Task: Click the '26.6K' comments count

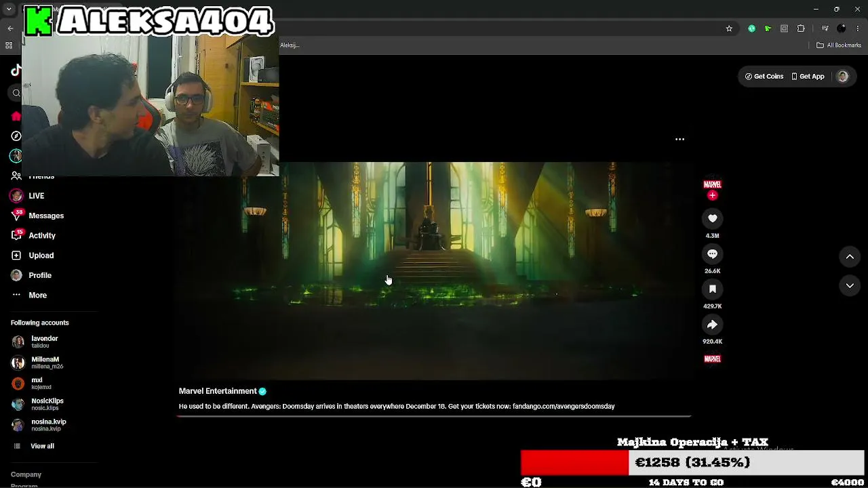Action: tap(712, 271)
